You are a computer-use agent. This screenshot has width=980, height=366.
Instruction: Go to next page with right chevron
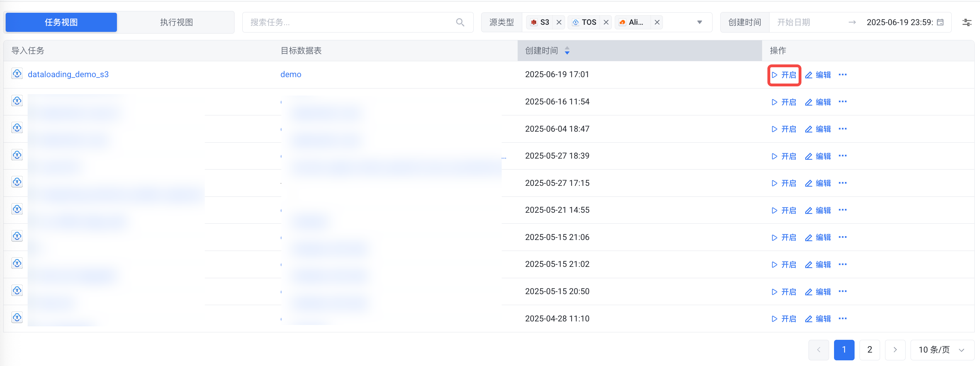pos(895,350)
